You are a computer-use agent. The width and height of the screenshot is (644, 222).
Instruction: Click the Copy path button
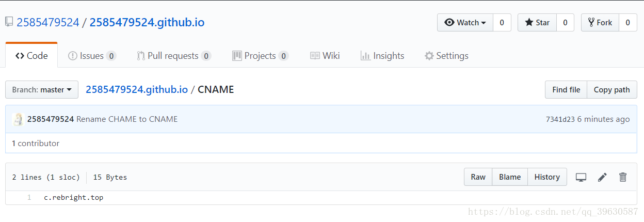pos(612,89)
